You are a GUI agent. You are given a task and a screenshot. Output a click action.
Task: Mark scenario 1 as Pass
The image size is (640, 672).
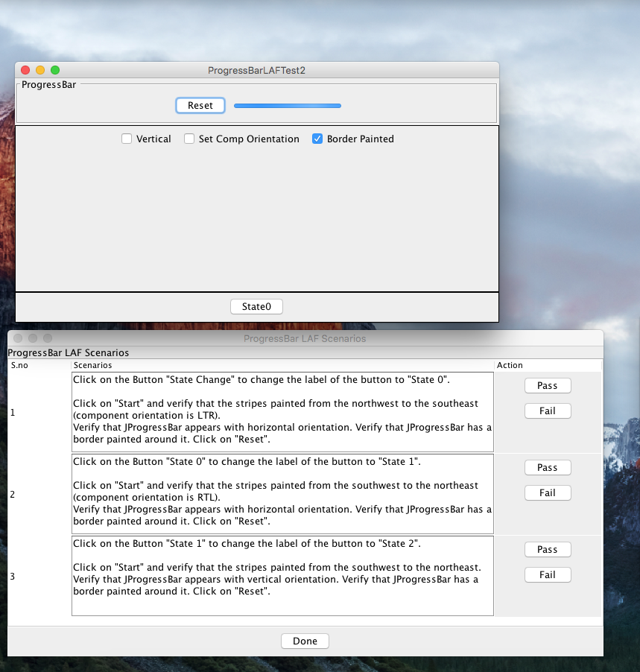coord(548,386)
